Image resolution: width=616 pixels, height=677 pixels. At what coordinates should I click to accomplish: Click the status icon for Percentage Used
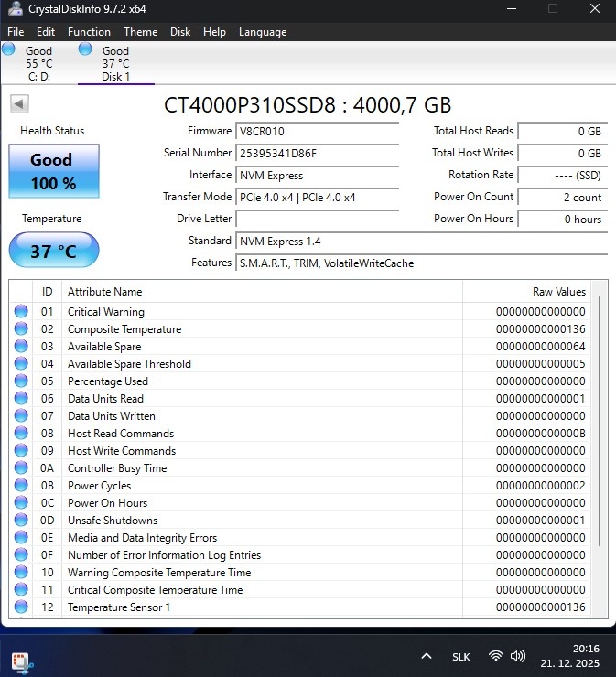click(x=21, y=381)
